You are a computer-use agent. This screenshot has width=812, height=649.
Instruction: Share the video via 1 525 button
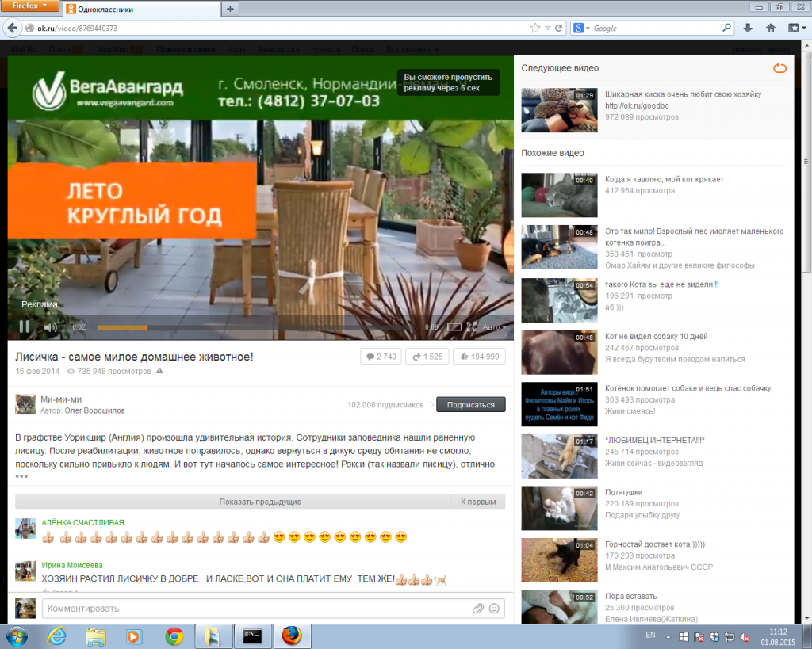click(427, 357)
